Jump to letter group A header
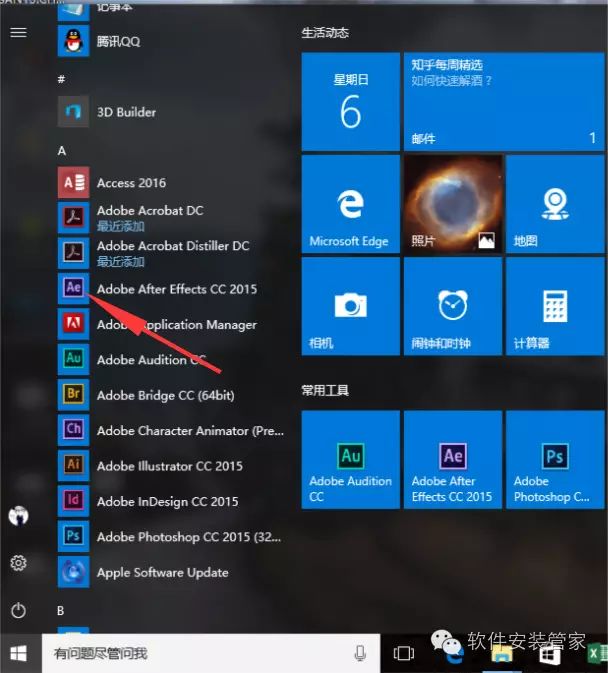This screenshot has height=673, width=608. click(x=62, y=150)
